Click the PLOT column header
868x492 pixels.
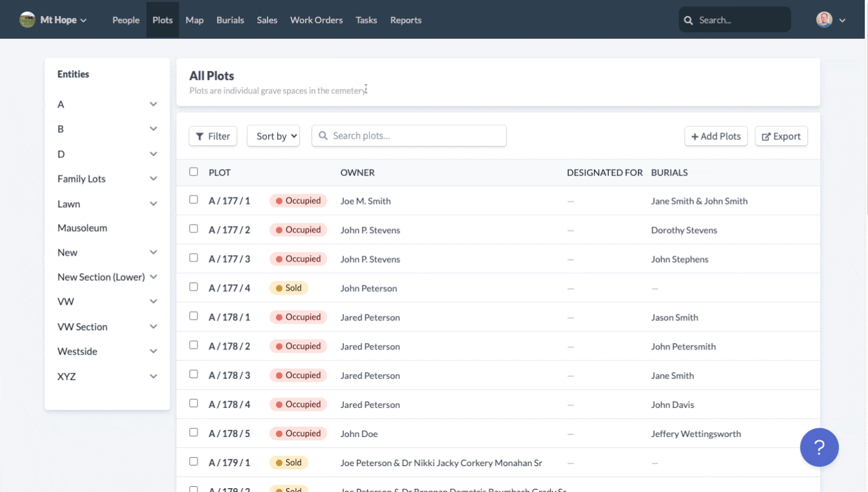[x=220, y=173]
